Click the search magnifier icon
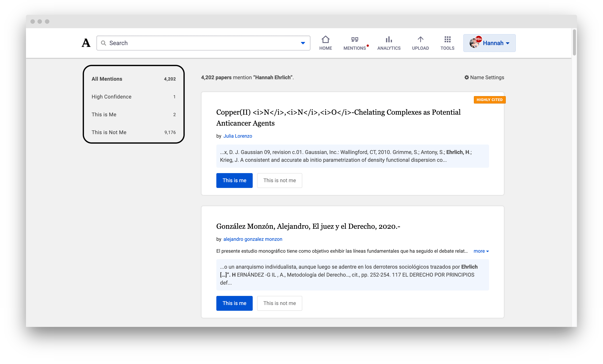This screenshot has height=364, width=603. pos(104,43)
